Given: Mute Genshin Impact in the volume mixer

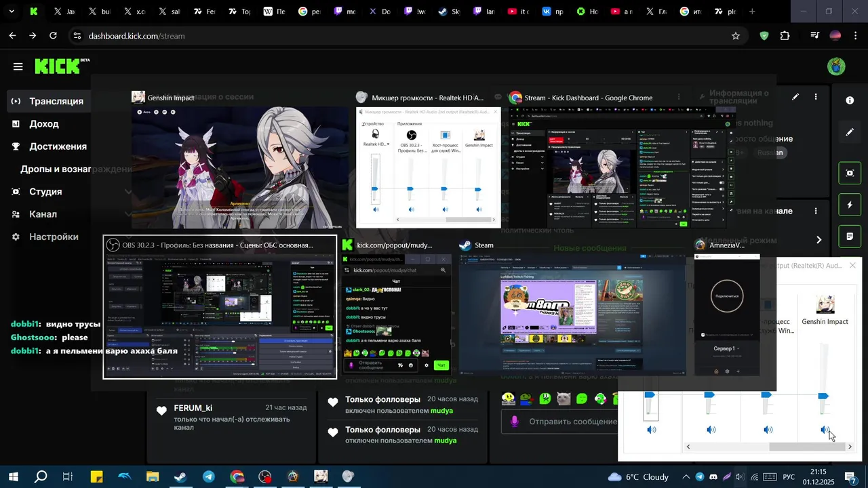Looking at the screenshot, I should click(825, 430).
